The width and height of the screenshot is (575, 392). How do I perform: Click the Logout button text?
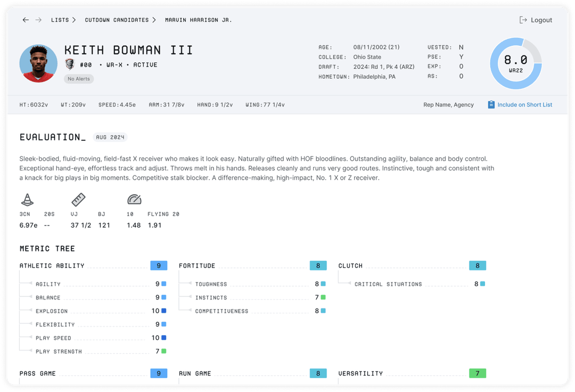(541, 20)
